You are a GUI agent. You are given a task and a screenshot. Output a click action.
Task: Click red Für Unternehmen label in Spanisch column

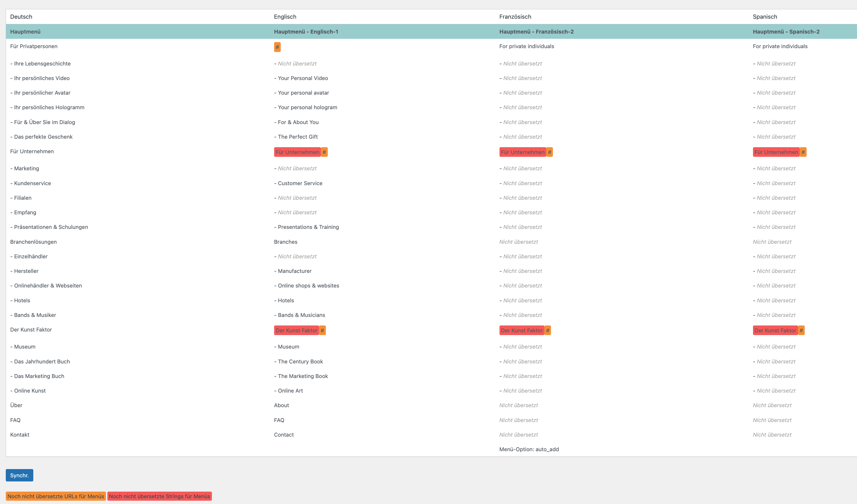[776, 152]
